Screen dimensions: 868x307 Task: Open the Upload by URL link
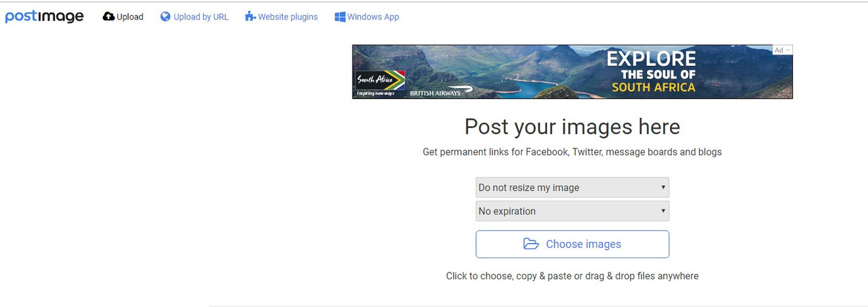point(195,17)
